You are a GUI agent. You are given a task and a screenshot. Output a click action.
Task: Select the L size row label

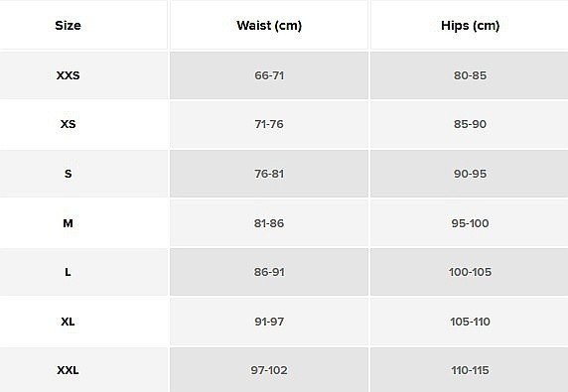[x=68, y=272]
